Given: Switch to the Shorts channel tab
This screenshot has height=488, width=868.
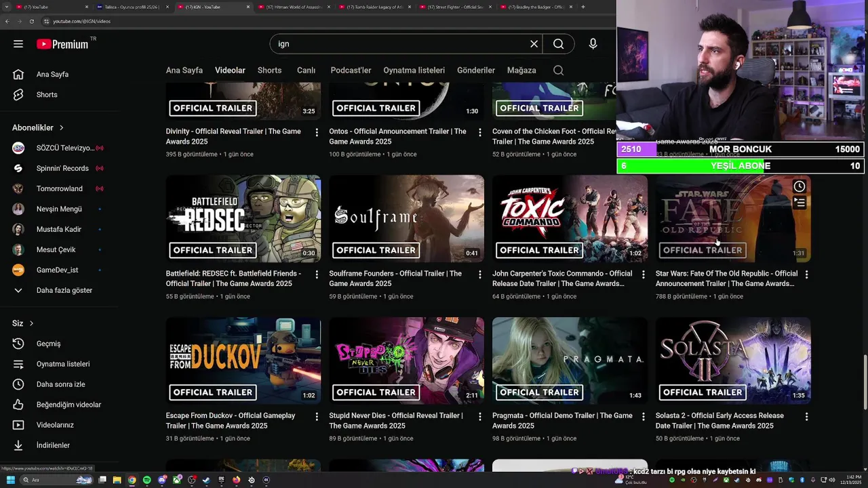Looking at the screenshot, I should tap(269, 70).
